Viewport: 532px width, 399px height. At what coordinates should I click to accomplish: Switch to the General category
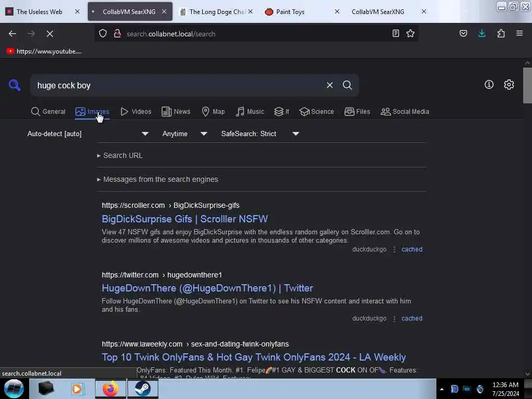pos(48,112)
